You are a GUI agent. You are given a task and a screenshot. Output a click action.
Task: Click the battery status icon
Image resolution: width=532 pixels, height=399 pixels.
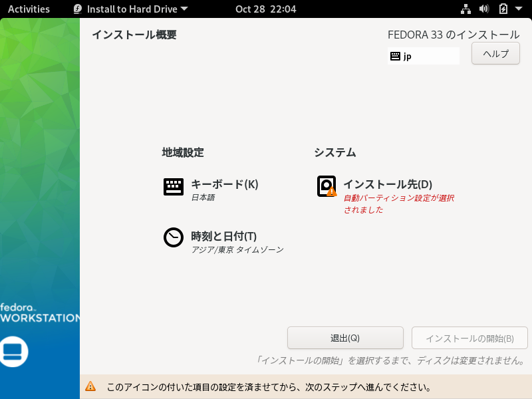[x=503, y=9]
